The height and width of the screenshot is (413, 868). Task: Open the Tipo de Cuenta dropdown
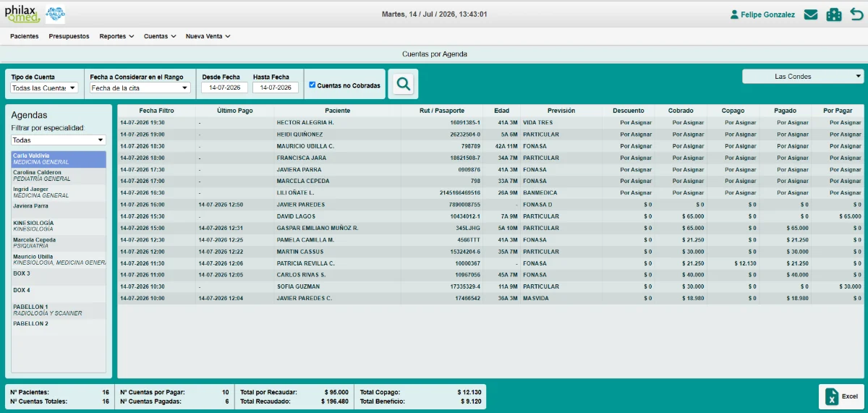[x=44, y=88]
